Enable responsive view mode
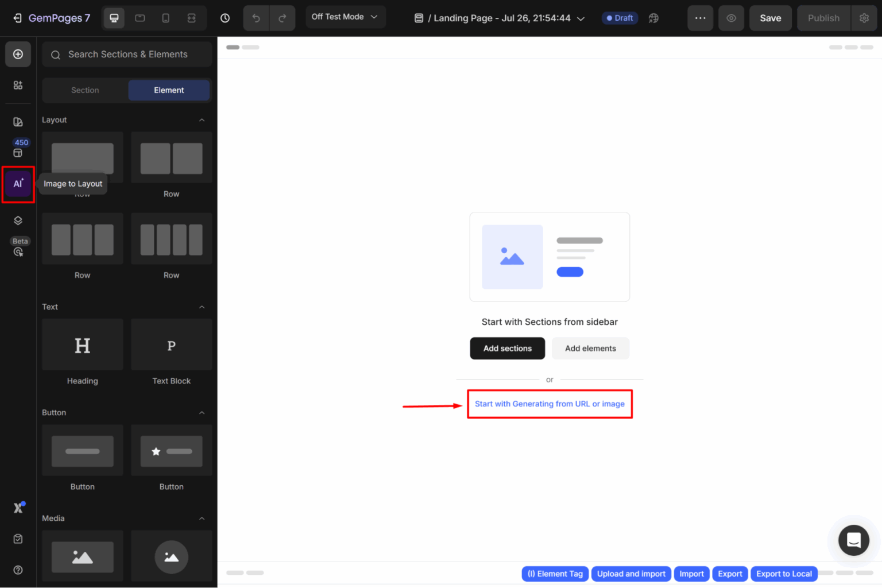The image size is (882, 588). [192, 18]
